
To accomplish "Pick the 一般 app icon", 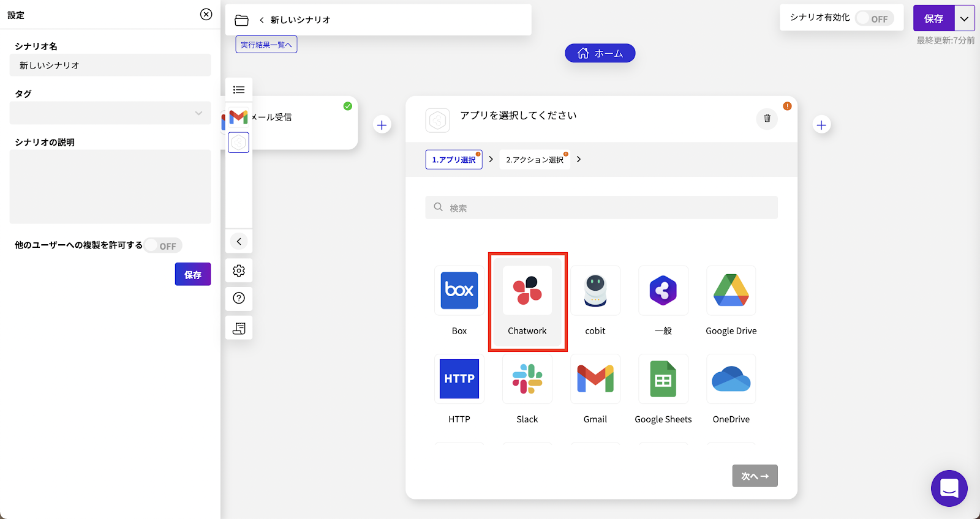I will 663,291.
